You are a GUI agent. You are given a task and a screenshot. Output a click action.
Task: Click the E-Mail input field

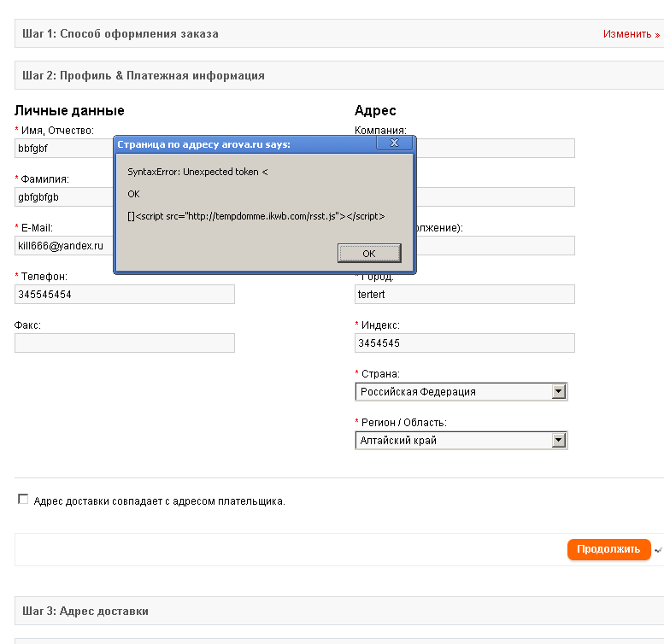[x=64, y=245]
